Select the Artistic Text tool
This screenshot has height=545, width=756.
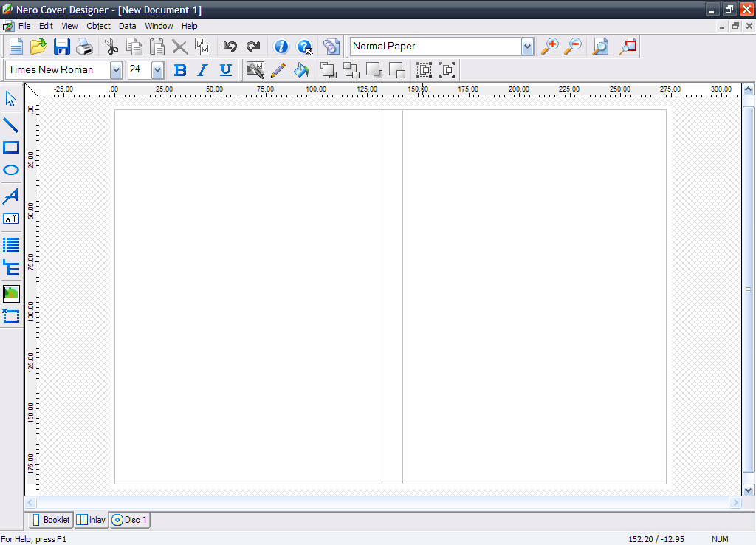point(11,196)
